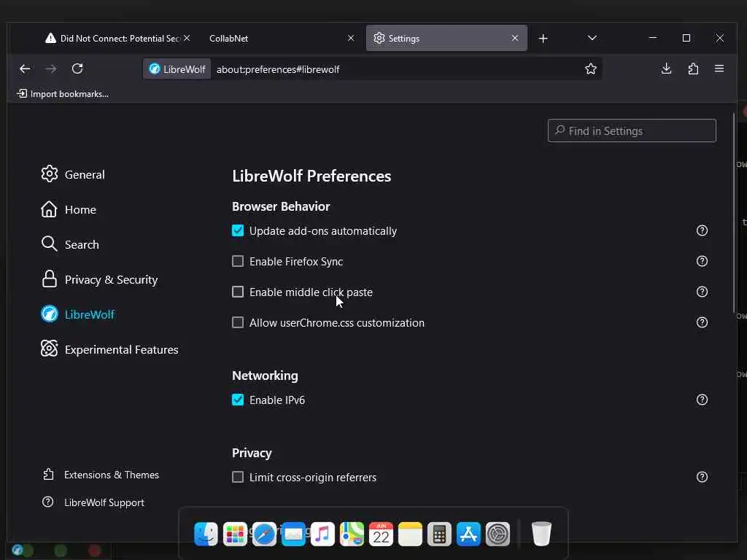Open Trash from the dock

click(541, 534)
